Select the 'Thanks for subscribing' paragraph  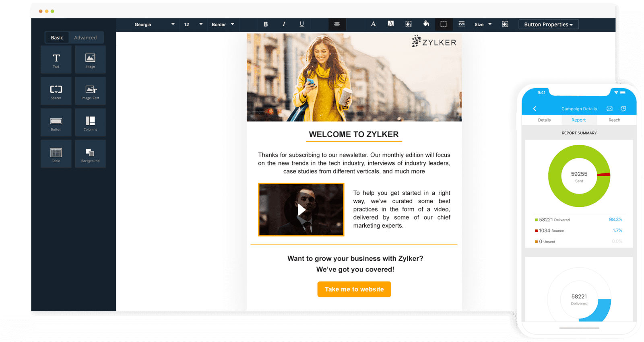tap(354, 163)
